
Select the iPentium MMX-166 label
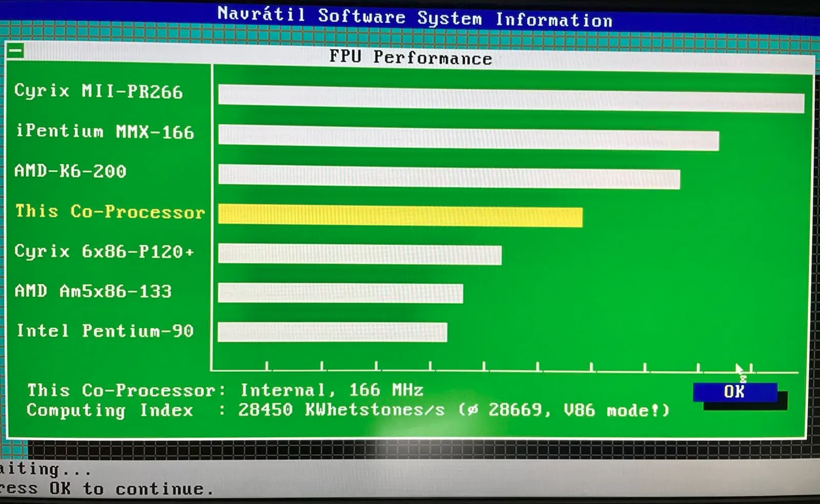pyautogui.click(x=105, y=132)
